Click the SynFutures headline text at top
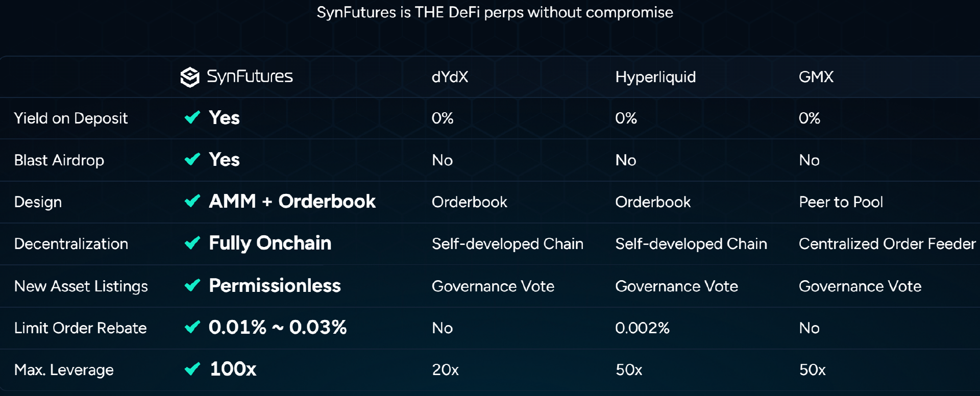 (495, 12)
